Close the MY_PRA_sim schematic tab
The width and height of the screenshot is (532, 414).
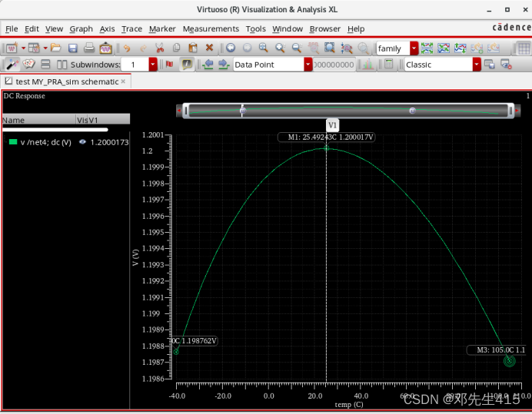[x=124, y=81]
